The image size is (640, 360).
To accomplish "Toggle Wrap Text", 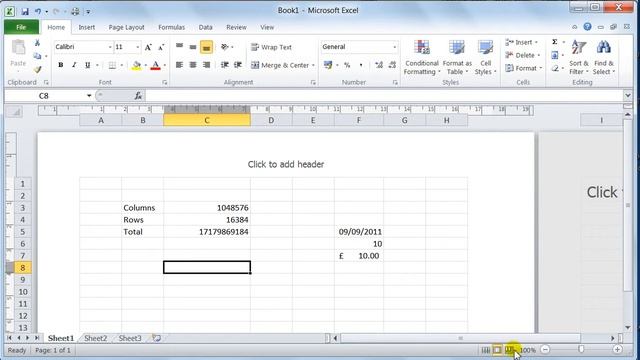I will point(271,47).
